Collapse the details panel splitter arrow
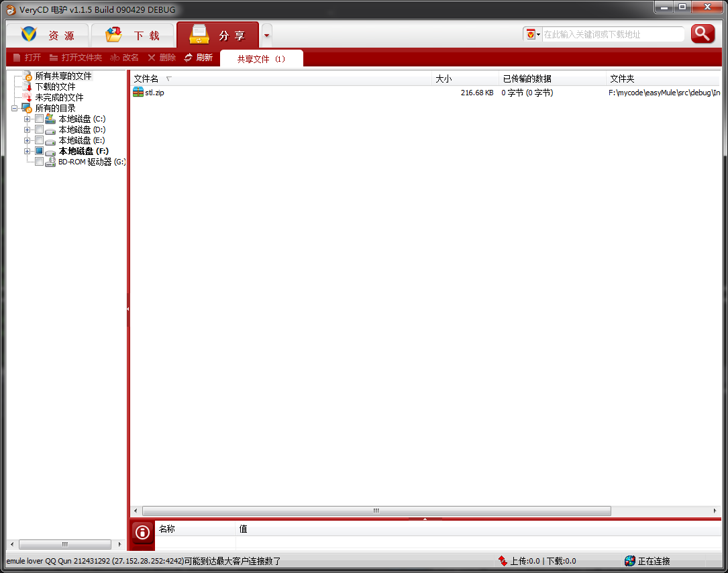The height and width of the screenshot is (573, 728). click(x=425, y=519)
